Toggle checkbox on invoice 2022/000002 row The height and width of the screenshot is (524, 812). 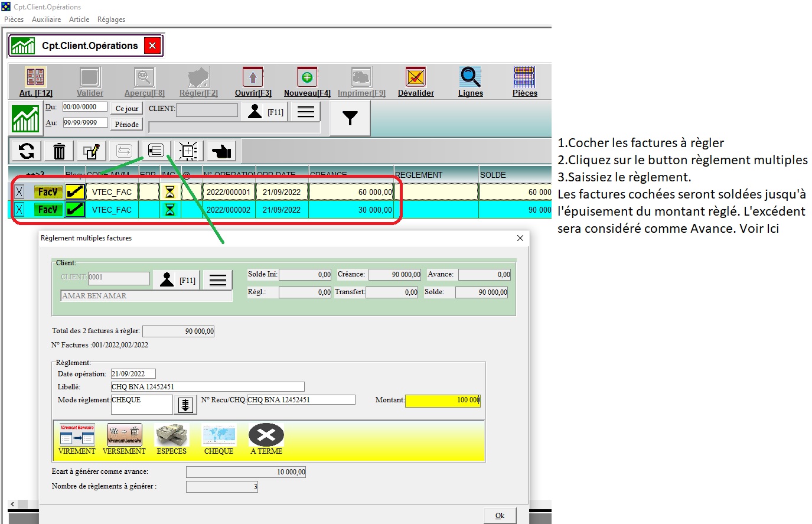[x=19, y=210]
